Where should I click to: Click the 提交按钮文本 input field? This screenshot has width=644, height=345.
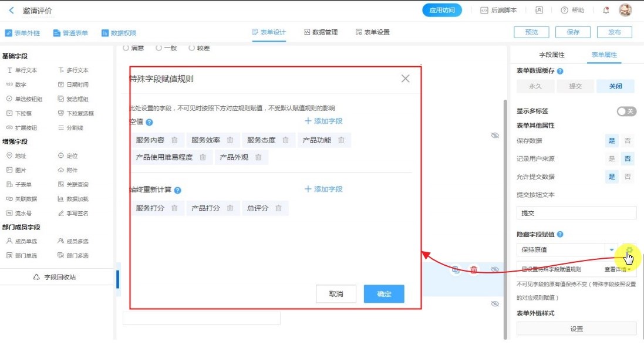click(576, 213)
